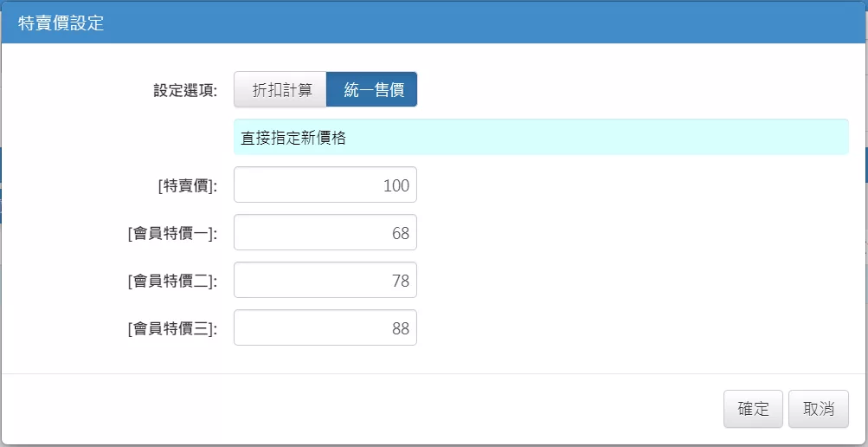This screenshot has height=447, width=868.
Task: Click the 特賣價設定 dialog title
Action: (61, 23)
